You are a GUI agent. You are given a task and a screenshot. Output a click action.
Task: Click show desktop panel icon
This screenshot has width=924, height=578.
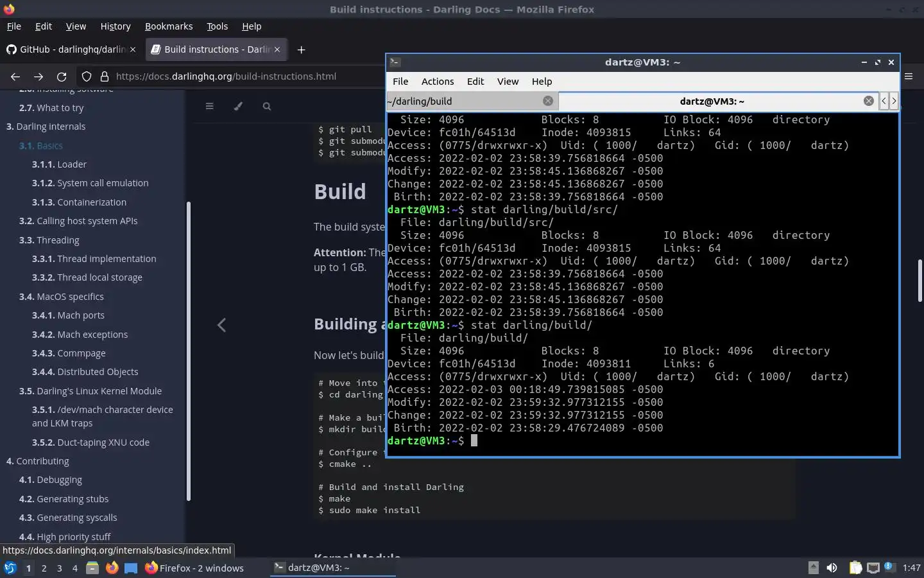131,568
